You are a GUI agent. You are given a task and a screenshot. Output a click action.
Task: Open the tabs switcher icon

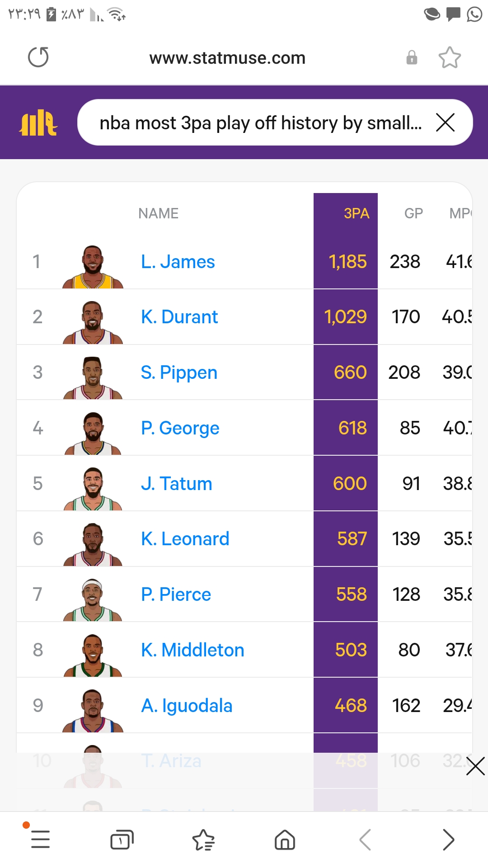pos(122,840)
